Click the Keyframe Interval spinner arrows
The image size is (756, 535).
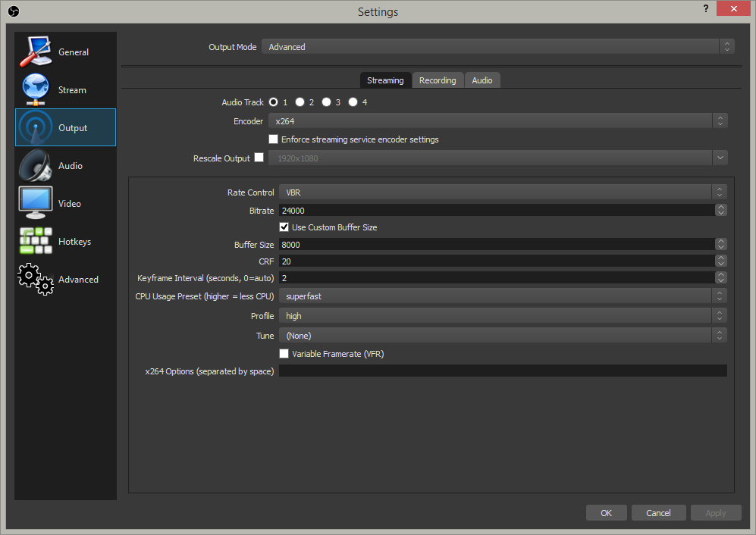coord(721,277)
